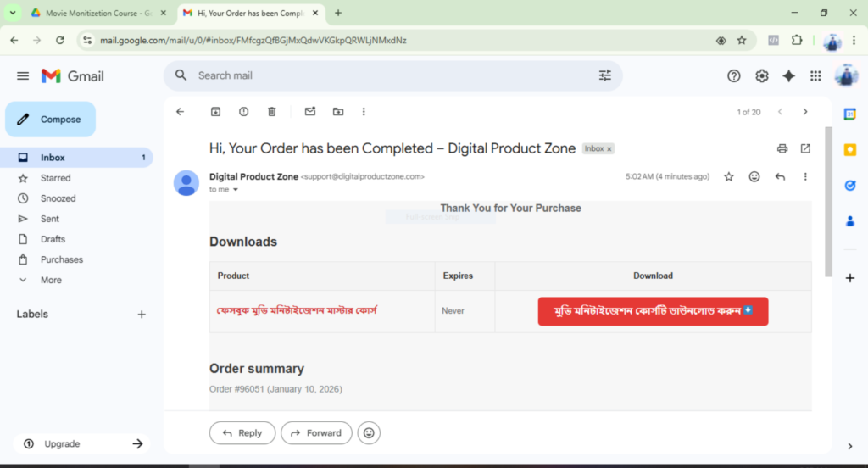Add an emoji reaction beside the sender time
The width and height of the screenshot is (868, 468).
[x=754, y=177]
